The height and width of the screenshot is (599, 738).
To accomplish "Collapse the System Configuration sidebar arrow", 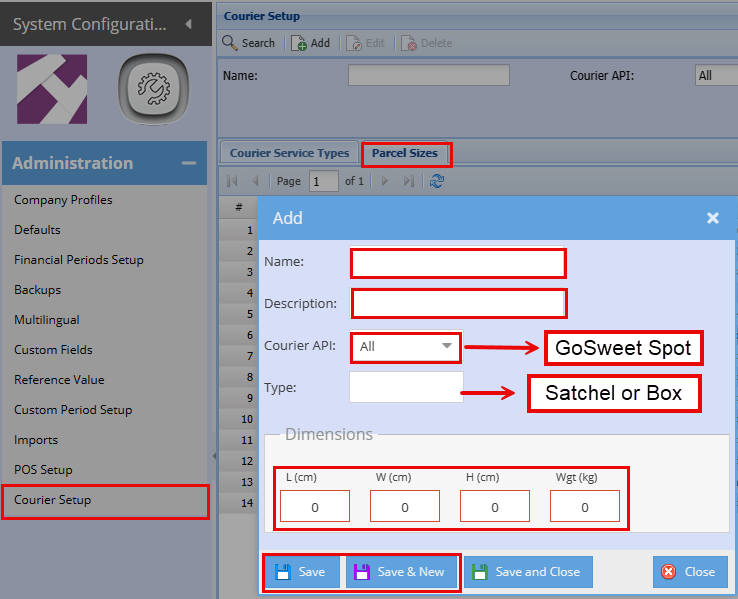I will (x=189, y=24).
